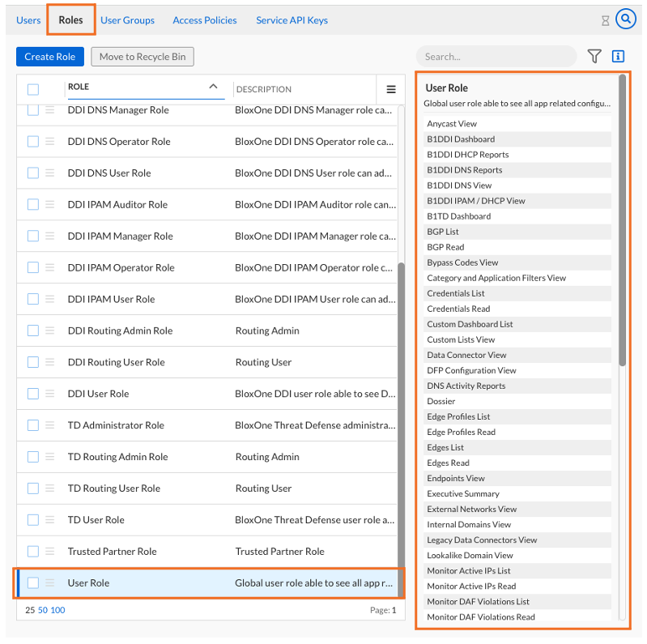Set page size to 50 rows
The width and height of the screenshot is (647, 644).
[x=42, y=610]
